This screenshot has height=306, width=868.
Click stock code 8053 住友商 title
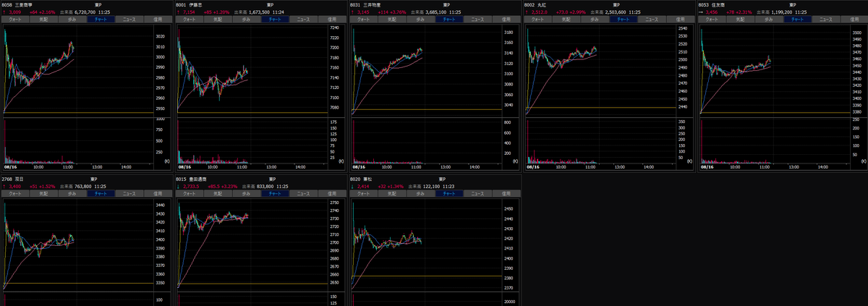point(712,4)
